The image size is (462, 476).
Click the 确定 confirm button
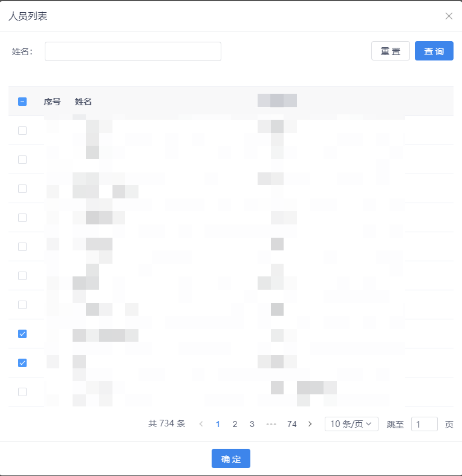230,458
